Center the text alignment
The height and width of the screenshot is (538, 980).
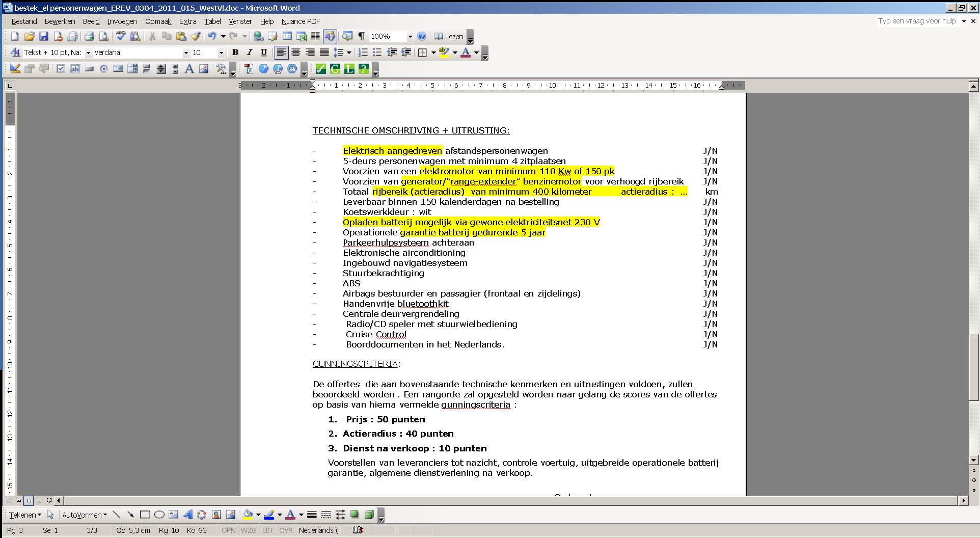coord(295,52)
